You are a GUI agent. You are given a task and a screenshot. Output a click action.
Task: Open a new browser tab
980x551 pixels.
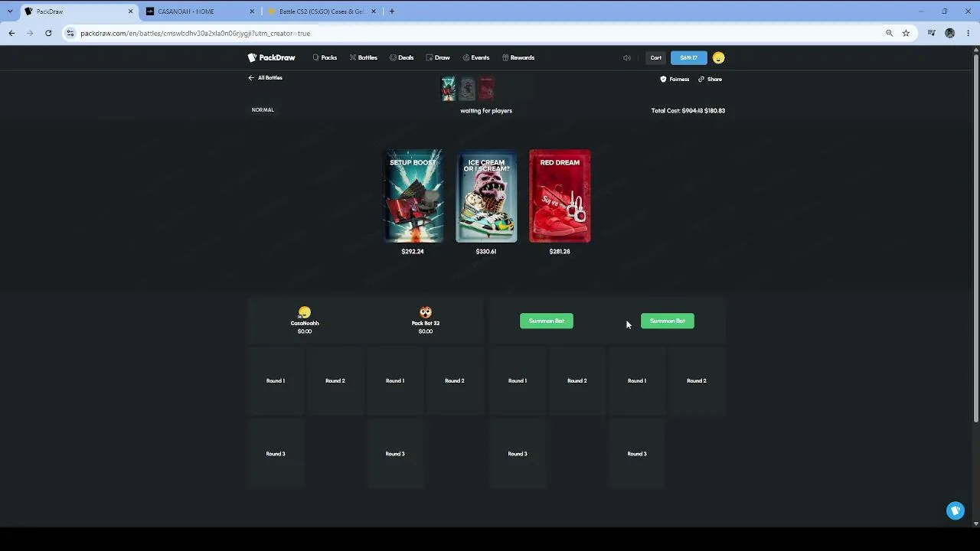click(392, 11)
